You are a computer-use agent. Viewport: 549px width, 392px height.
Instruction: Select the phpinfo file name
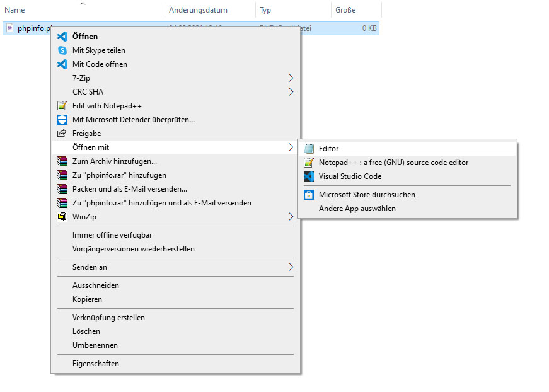point(34,28)
